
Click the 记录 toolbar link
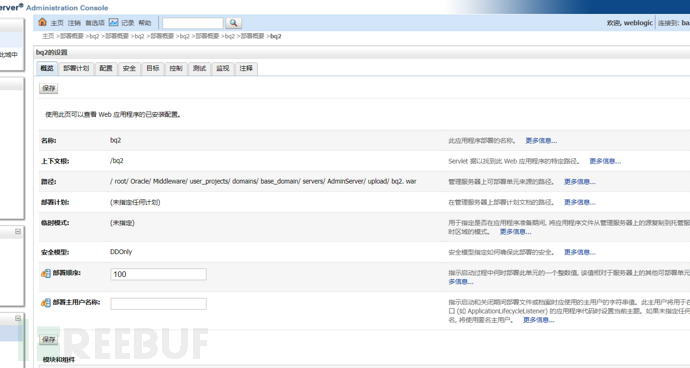128,23
